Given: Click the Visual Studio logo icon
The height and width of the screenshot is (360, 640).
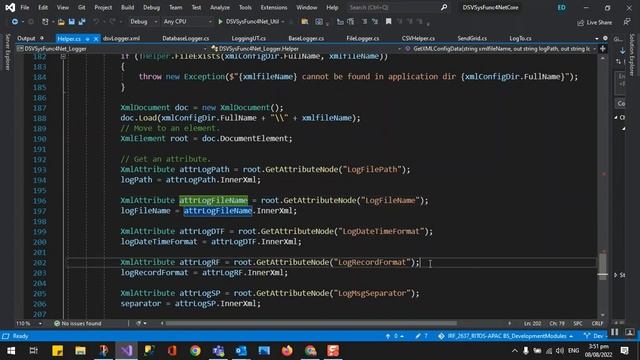Looking at the screenshot, I should [x=10, y=7].
